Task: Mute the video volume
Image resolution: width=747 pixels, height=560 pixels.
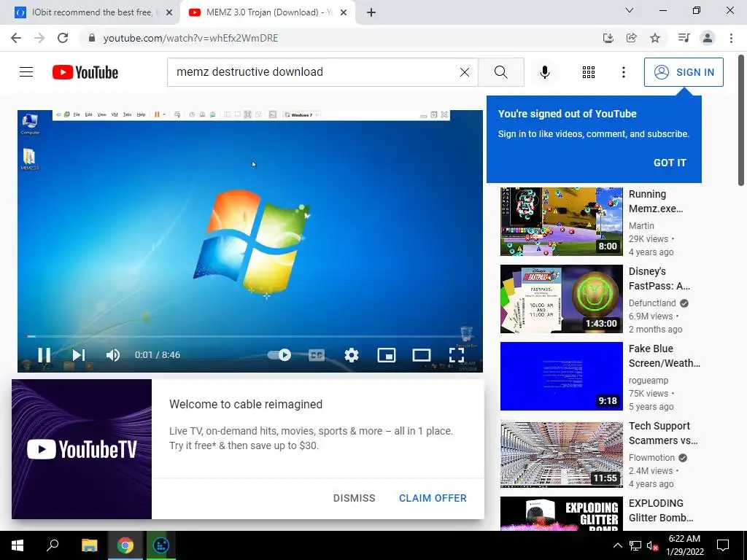Action: point(113,355)
